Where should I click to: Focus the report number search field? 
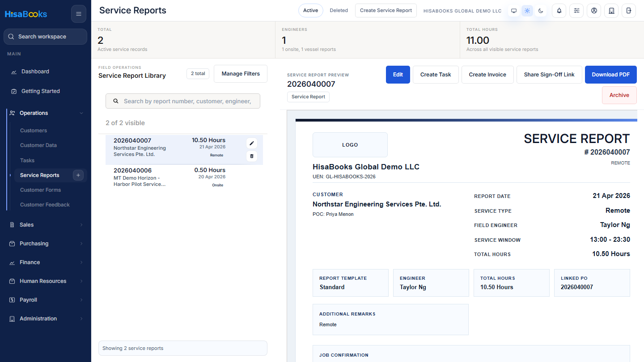tap(183, 101)
